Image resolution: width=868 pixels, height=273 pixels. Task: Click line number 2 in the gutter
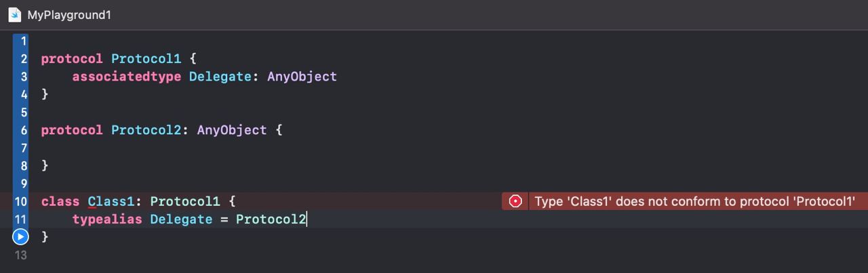tap(24, 59)
